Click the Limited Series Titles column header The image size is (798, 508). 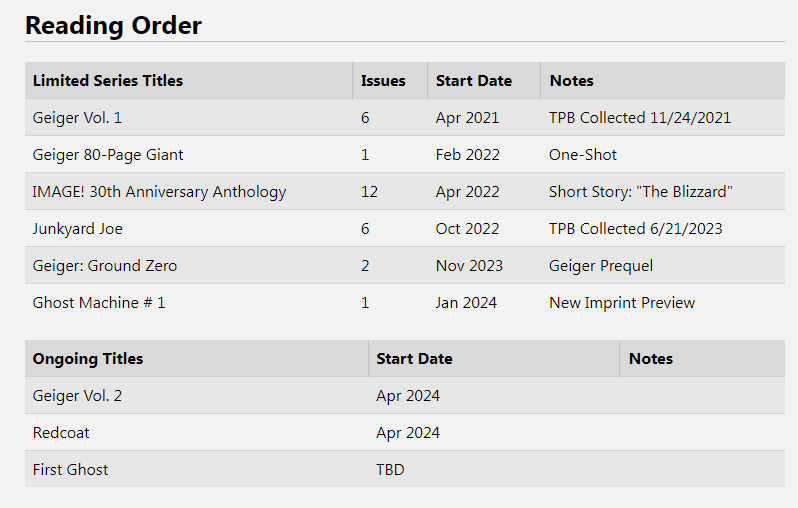point(108,81)
